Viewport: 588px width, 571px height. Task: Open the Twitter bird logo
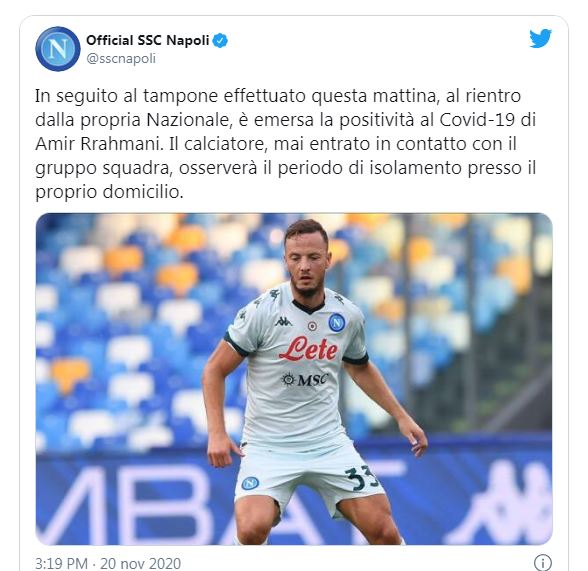pyautogui.click(x=540, y=39)
